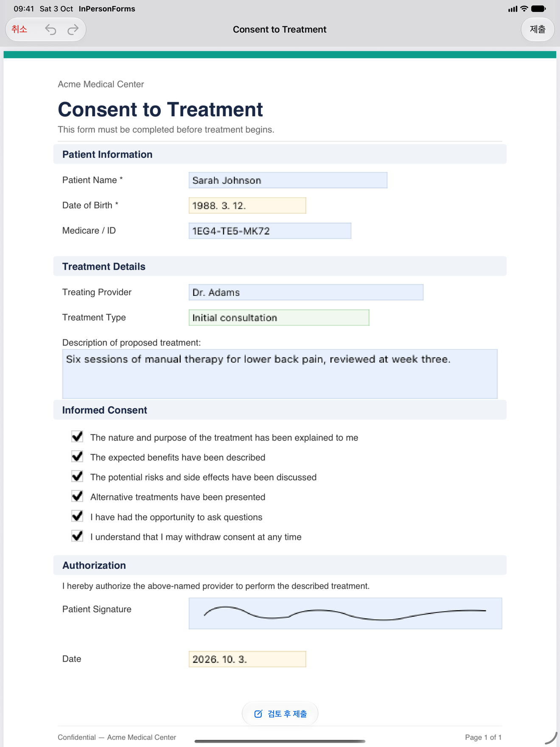The image size is (560, 747).
Task: Toggle the expected benefits described checkbox
Action: 77,457
